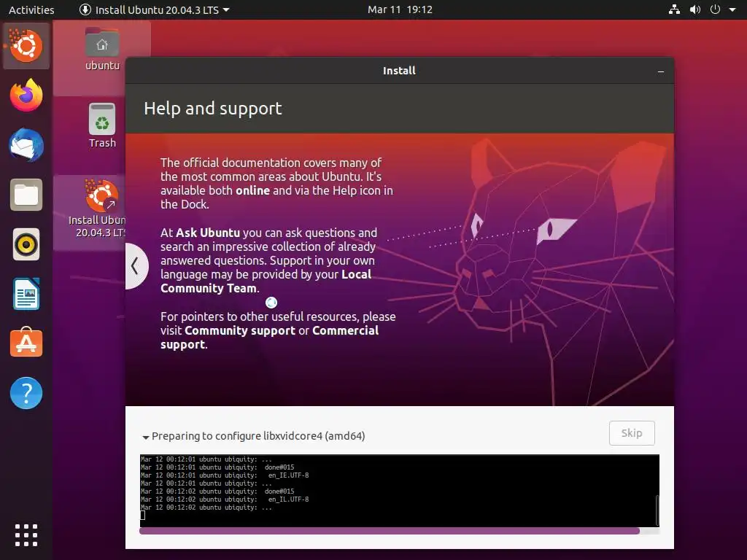
Task: Click the en_IL.UTF-8 log line
Action: (225, 499)
